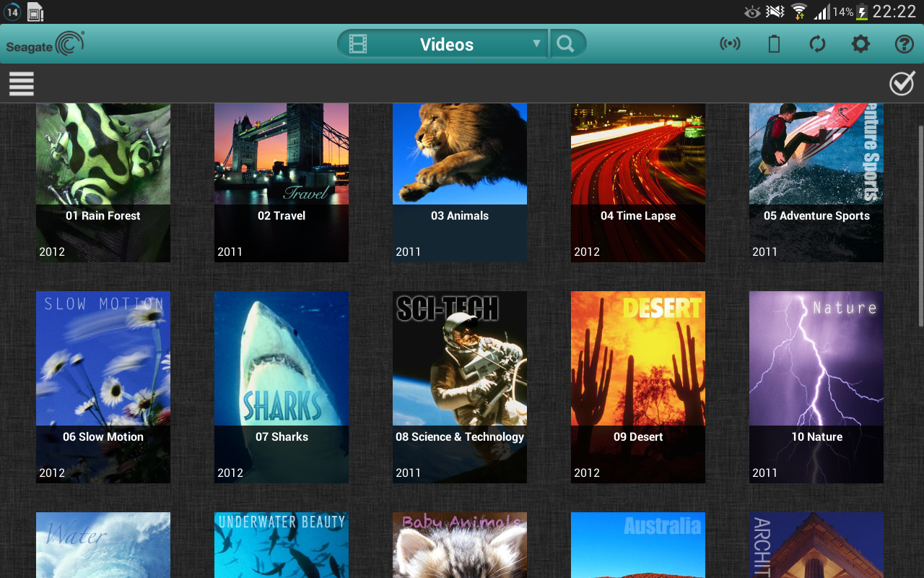Screen dimensions: 924x578
Task: Open the wireless broadcast settings icon
Action: coord(730,44)
